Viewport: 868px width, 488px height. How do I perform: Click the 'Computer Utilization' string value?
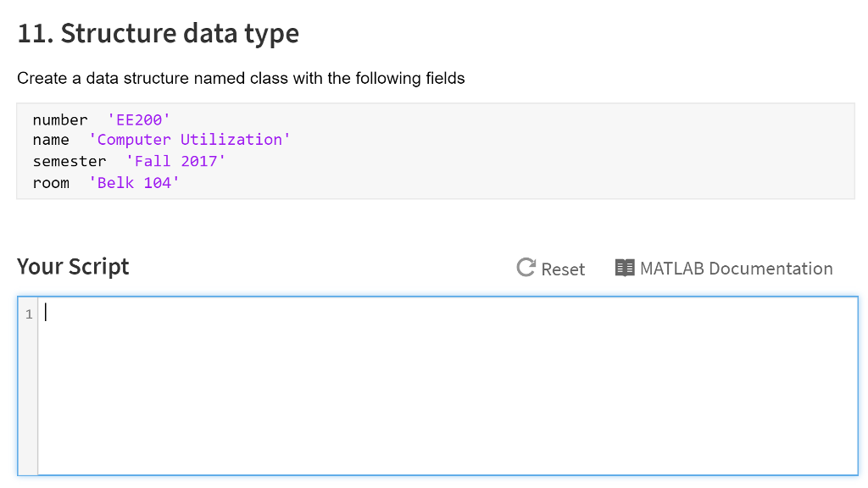pyautogui.click(x=190, y=140)
